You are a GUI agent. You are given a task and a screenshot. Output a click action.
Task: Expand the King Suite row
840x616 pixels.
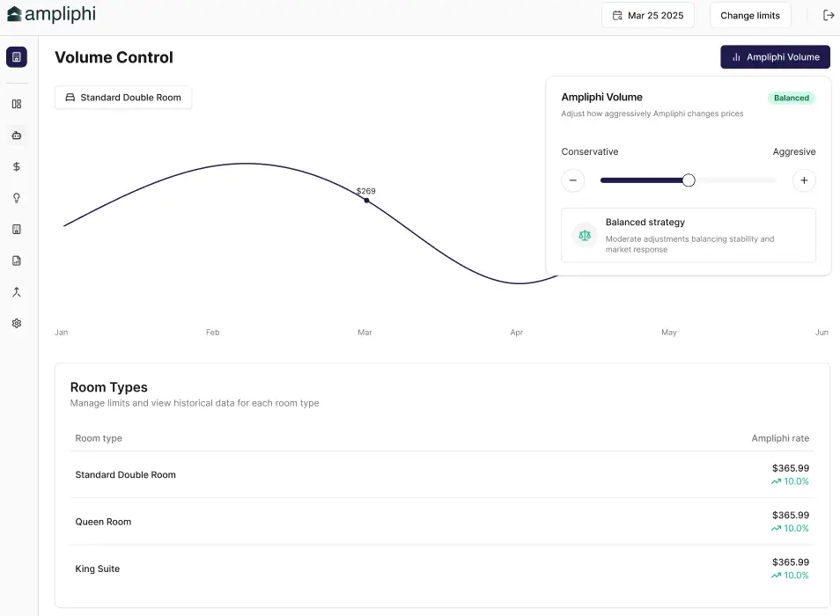click(440, 568)
